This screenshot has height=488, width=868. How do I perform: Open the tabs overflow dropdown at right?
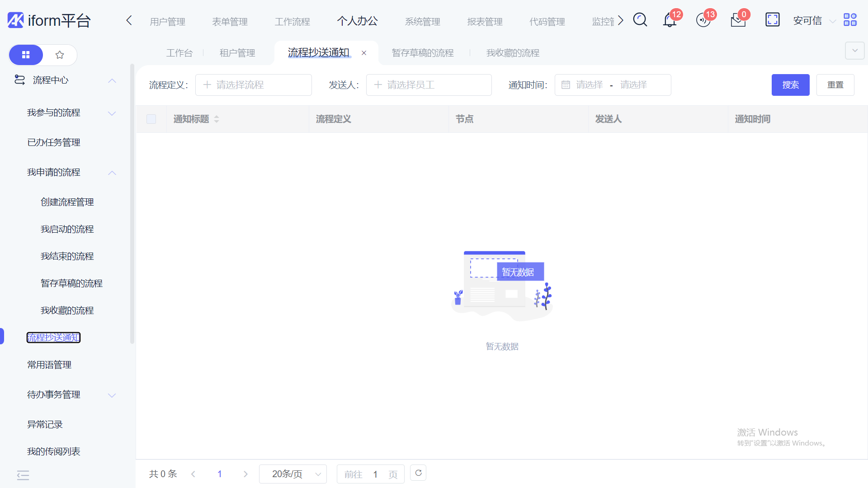point(854,51)
